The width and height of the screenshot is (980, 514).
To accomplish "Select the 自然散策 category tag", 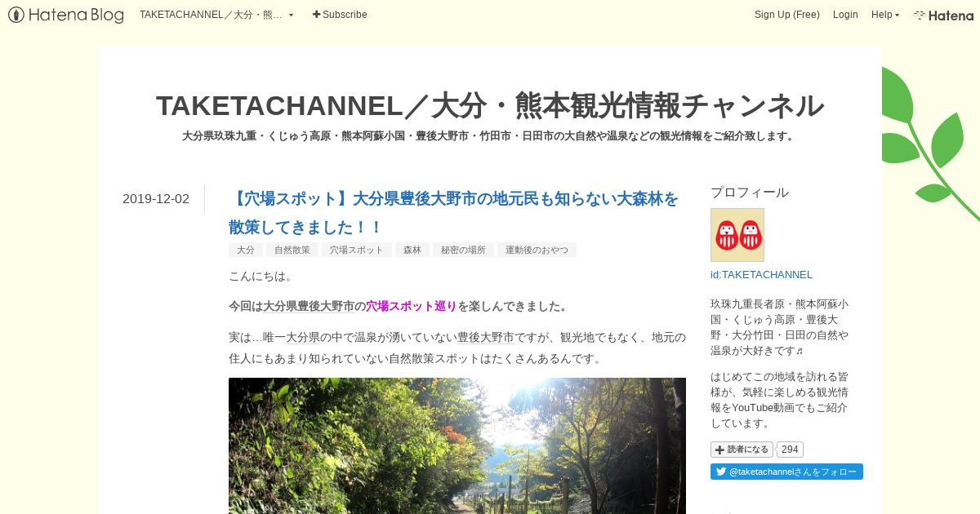I will point(292,250).
